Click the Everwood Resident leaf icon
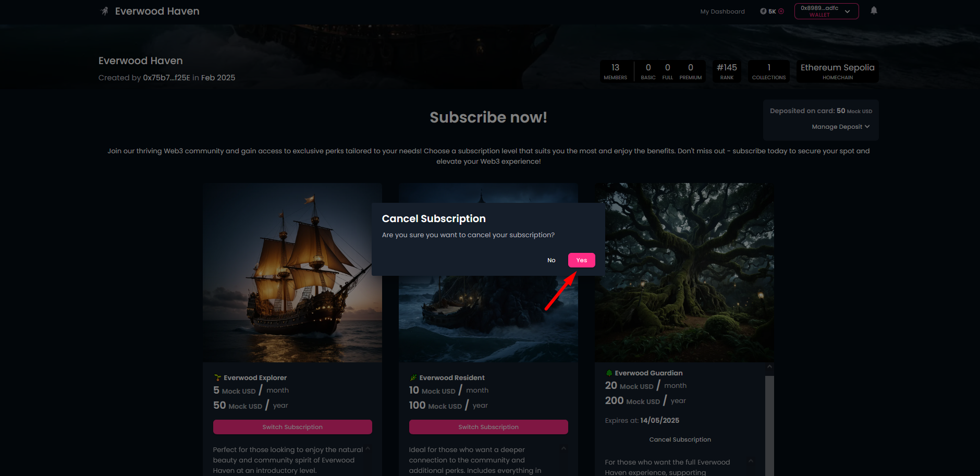This screenshot has width=980, height=476. coord(413,377)
